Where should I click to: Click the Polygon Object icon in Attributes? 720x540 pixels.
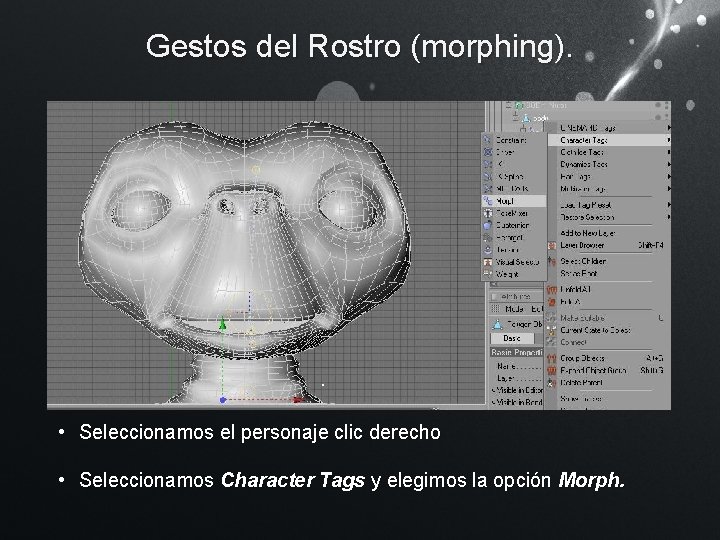point(498,325)
